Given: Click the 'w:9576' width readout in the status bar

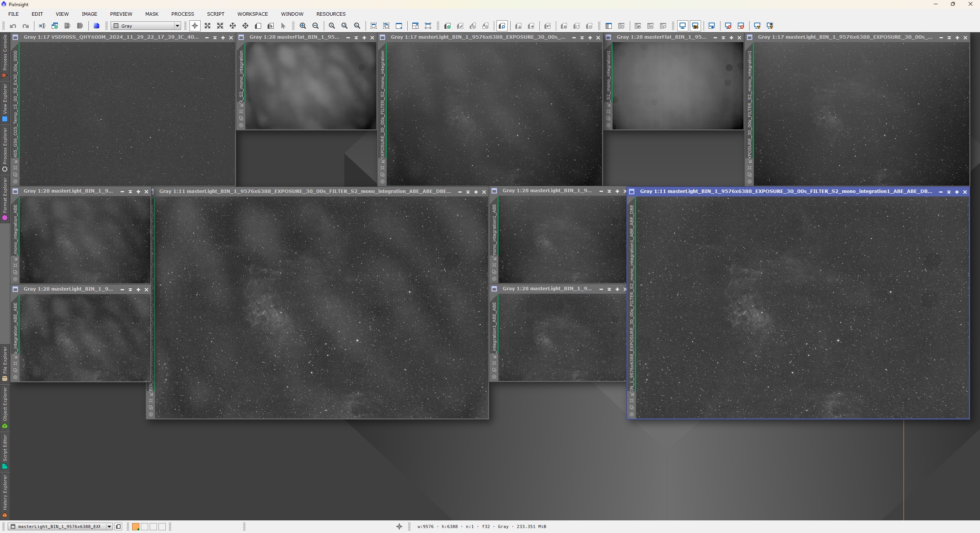Looking at the screenshot, I should tap(425, 526).
